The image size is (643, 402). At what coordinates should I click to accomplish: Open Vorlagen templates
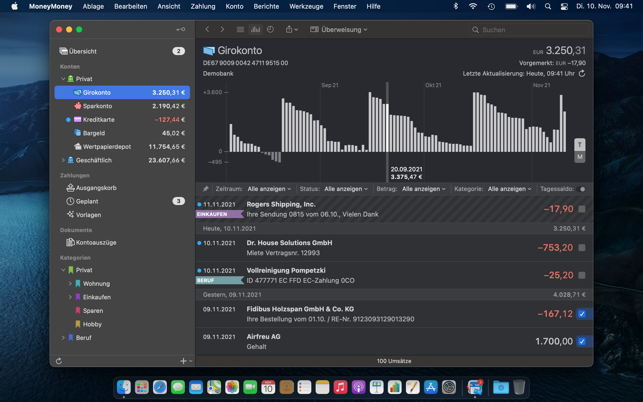pyautogui.click(x=122, y=215)
